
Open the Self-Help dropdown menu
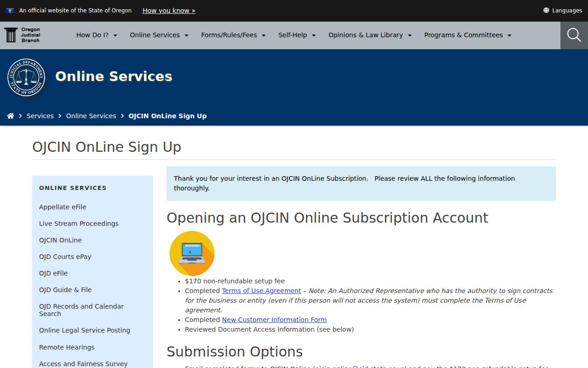point(297,35)
